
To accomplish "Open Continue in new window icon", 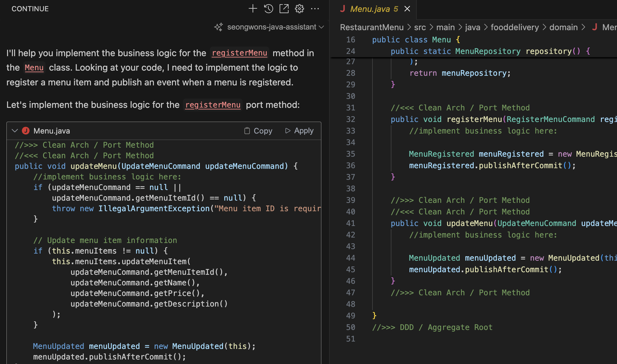I will click(x=284, y=9).
